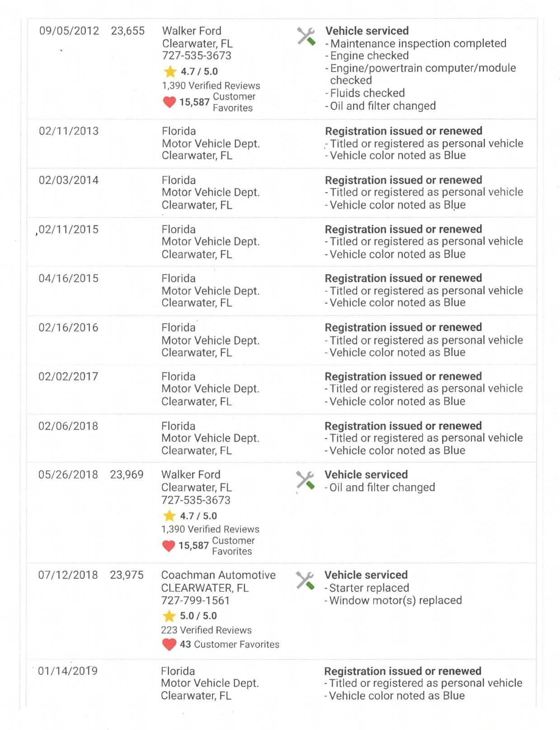The width and height of the screenshot is (560, 730).
Task: Click the 01/14/2019 record date
Action: (68, 671)
